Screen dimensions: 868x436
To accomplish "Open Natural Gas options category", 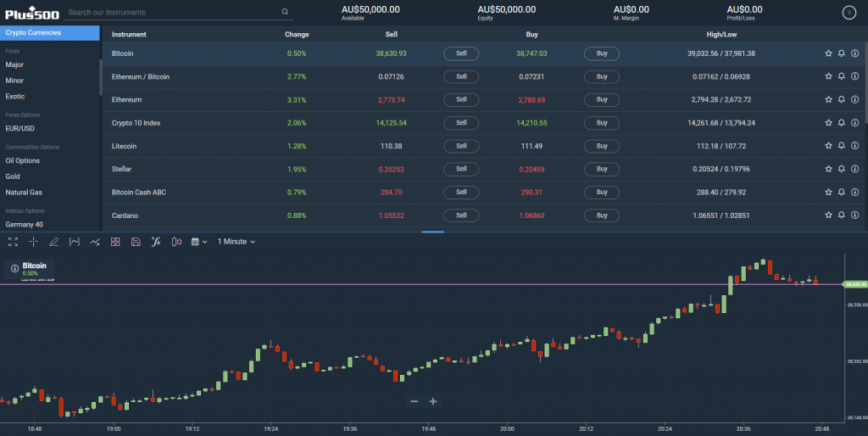I will pyautogui.click(x=24, y=193).
